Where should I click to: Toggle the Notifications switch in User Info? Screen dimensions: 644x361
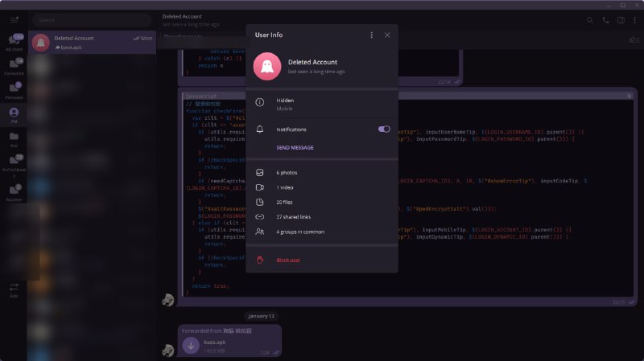pos(384,129)
